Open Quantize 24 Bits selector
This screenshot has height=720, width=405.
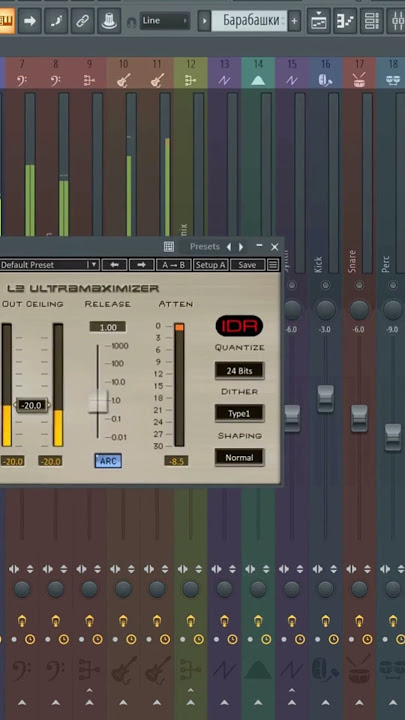tap(240, 371)
